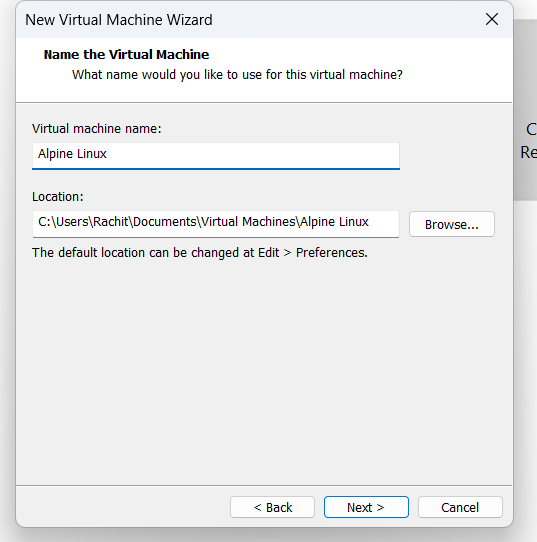Proceed with the Next > button
Viewport: 537px width, 542px height.
[366, 507]
